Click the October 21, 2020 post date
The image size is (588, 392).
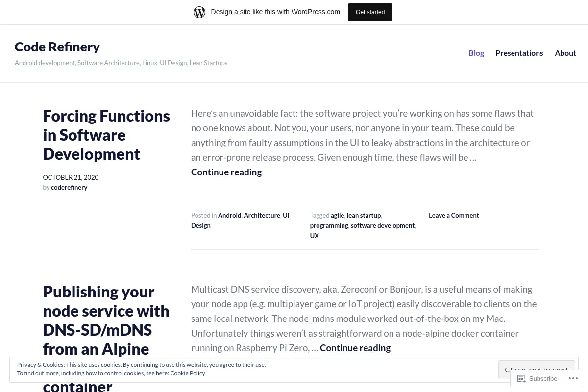pos(71,177)
